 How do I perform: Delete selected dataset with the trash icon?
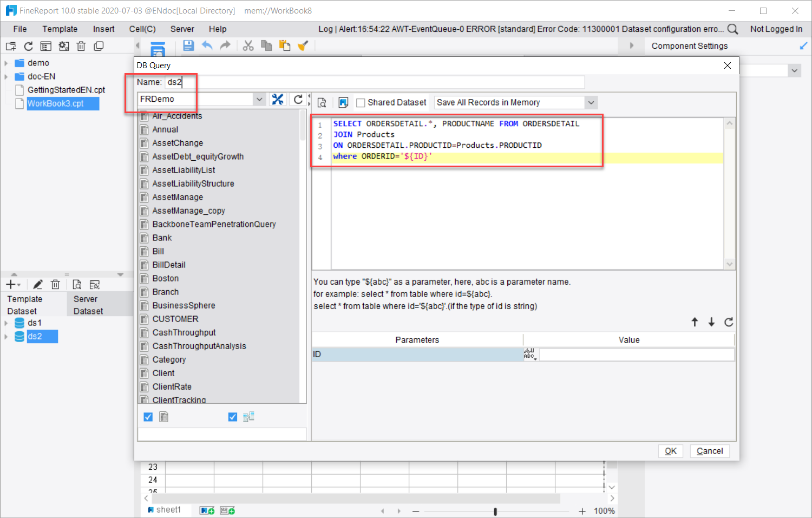[x=55, y=285]
